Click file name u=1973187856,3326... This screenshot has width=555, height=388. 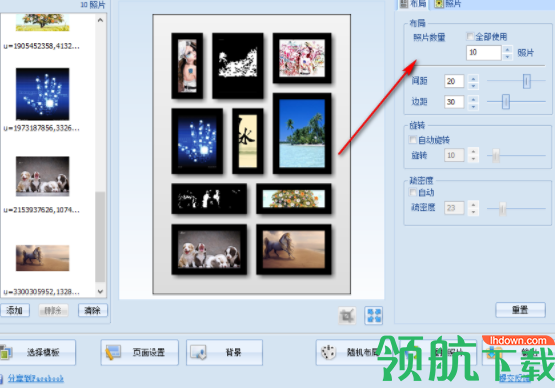pyautogui.click(x=41, y=128)
